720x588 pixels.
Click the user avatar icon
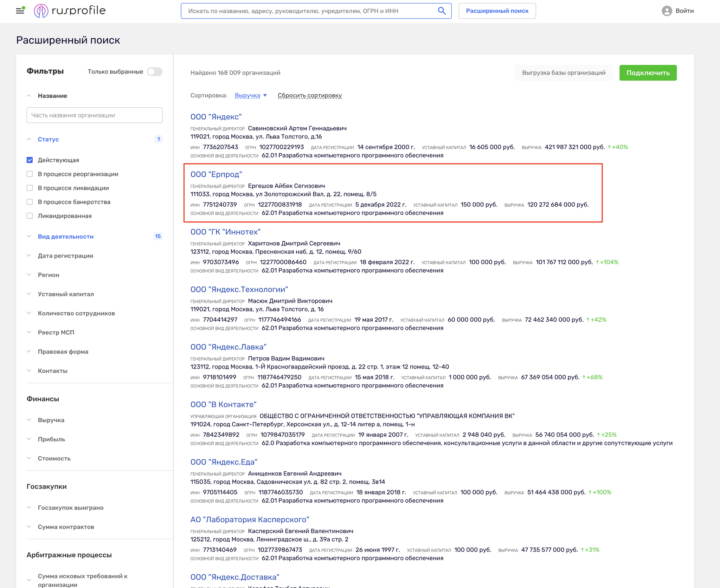667,11
